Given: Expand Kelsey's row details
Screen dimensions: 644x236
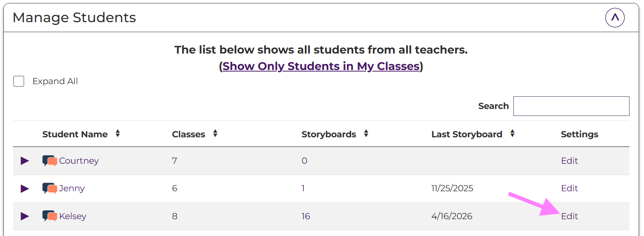Looking at the screenshot, I should (25, 216).
